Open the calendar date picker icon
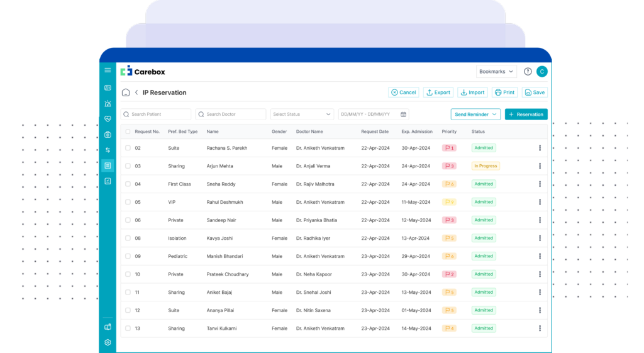 [403, 115]
